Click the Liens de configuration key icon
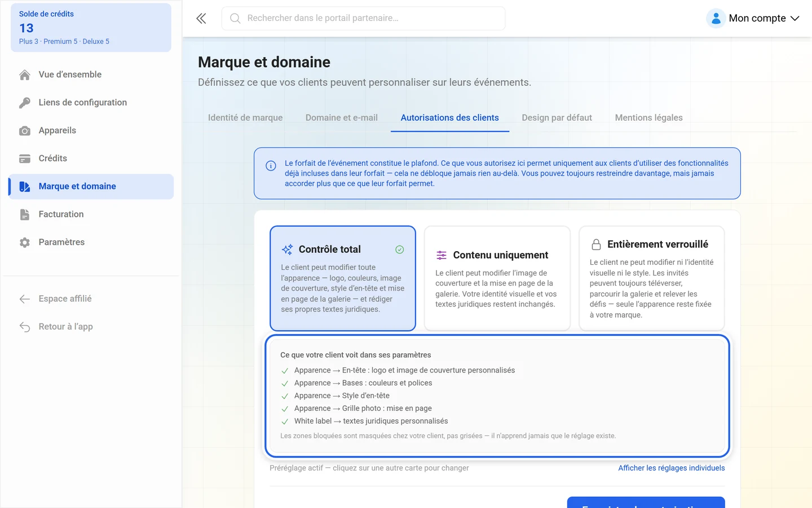 pos(25,103)
